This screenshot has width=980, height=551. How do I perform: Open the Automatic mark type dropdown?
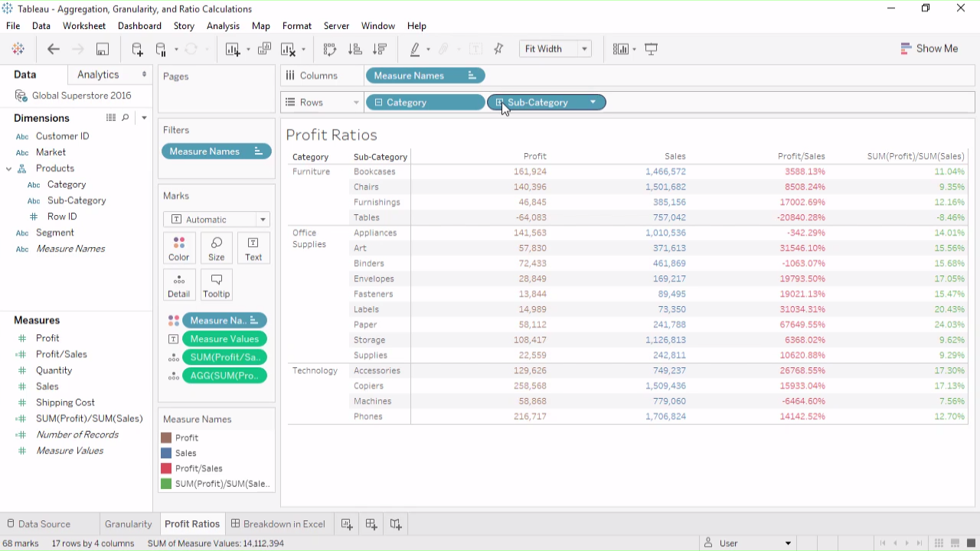[x=217, y=220]
